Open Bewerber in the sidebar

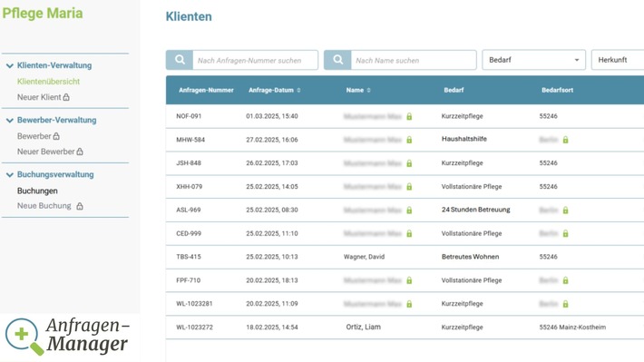(34, 136)
